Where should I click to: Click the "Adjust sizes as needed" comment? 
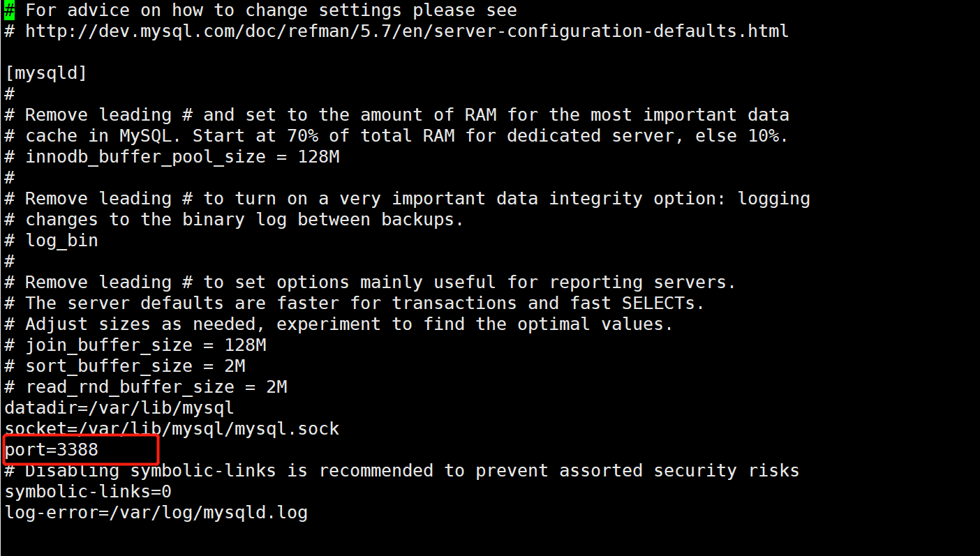coord(349,324)
